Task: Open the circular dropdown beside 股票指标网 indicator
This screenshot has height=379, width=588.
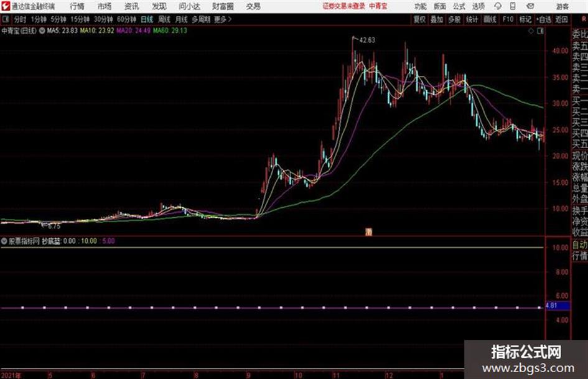Action: (4, 241)
